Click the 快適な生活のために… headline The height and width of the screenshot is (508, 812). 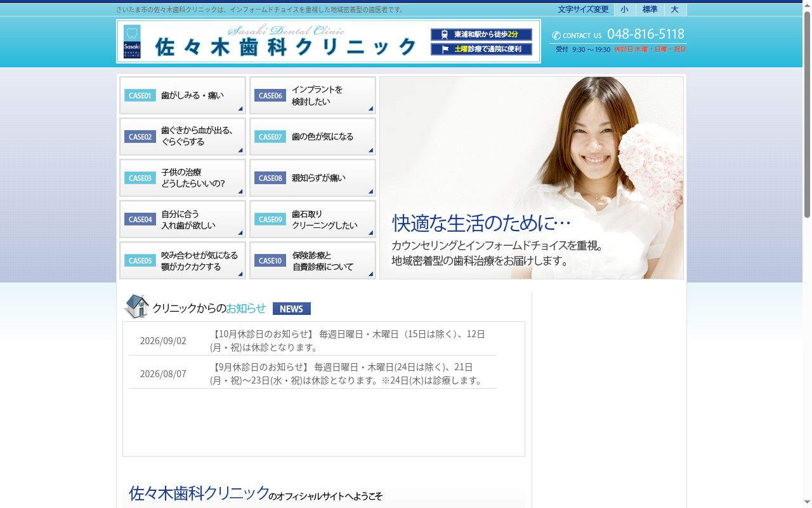[x=481, y=223]
